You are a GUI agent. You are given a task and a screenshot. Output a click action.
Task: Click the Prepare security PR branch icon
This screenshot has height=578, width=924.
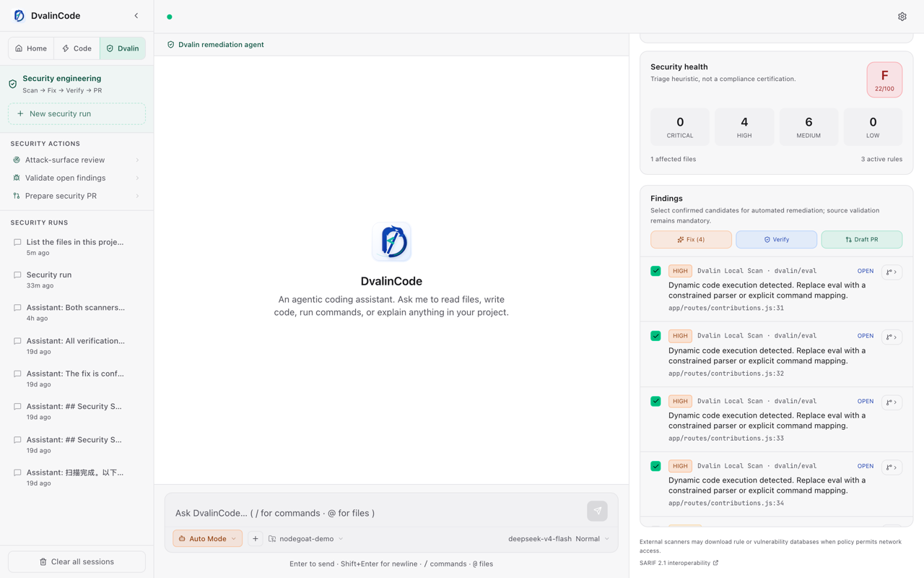click(17, 196)
